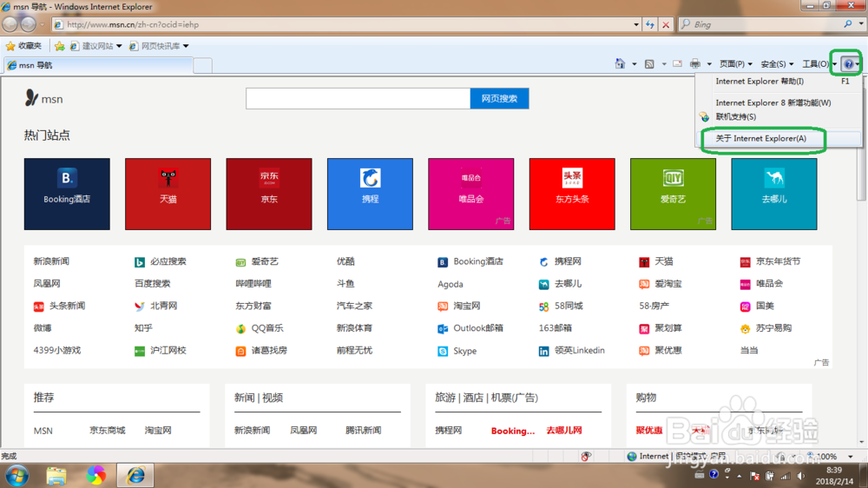Expand the address bar history dropdown
Screen dimensions: 868x488
tap(636, 24)
